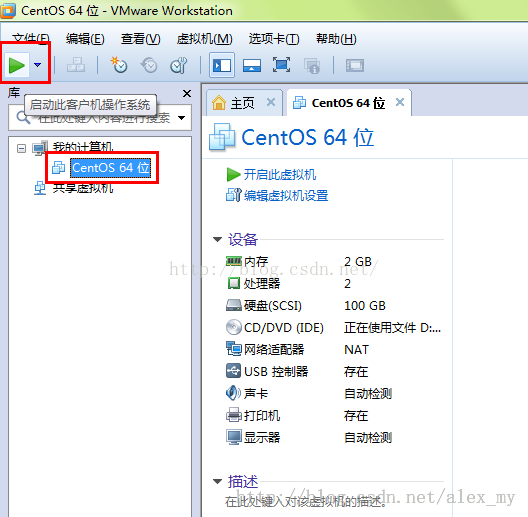Click the 显示器 value 自动检测
Image resolution: width=528 pixels, height=517 pixels.
(368, 438)
